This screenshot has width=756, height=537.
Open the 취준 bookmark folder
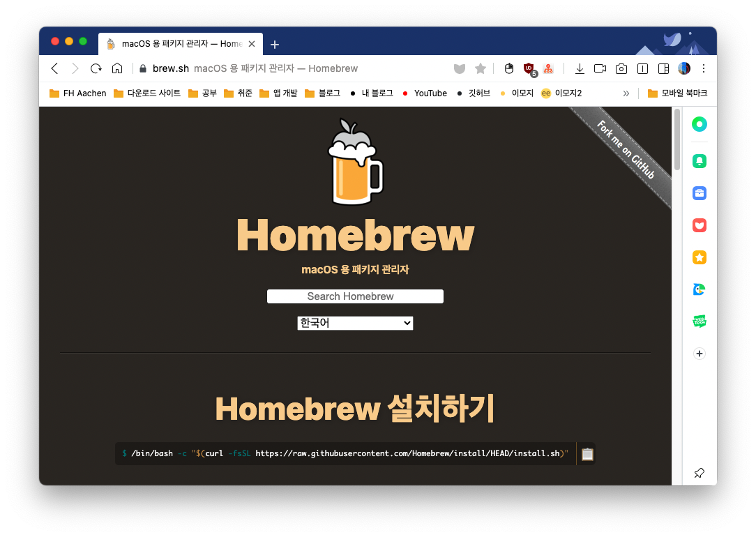click(x=239, y=93)
